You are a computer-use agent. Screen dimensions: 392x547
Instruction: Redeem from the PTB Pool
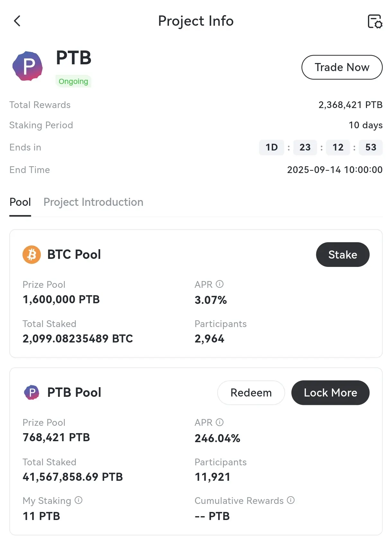coord(251,393)
